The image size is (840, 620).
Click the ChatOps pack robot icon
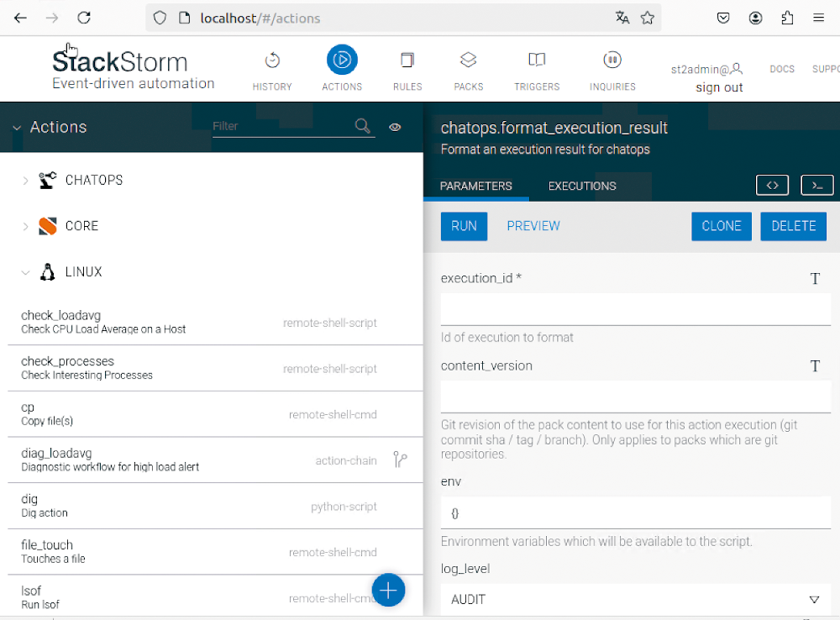pyautogui.click(x=47, y=180)
